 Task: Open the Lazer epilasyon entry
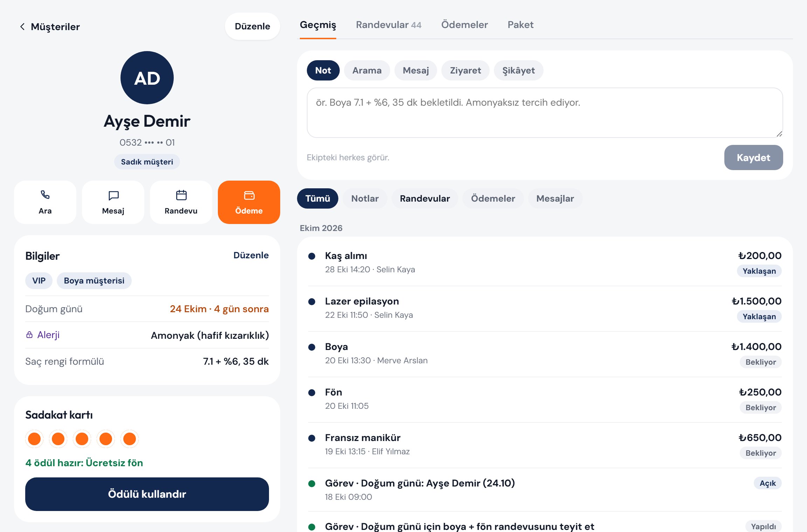pos(545,308)
